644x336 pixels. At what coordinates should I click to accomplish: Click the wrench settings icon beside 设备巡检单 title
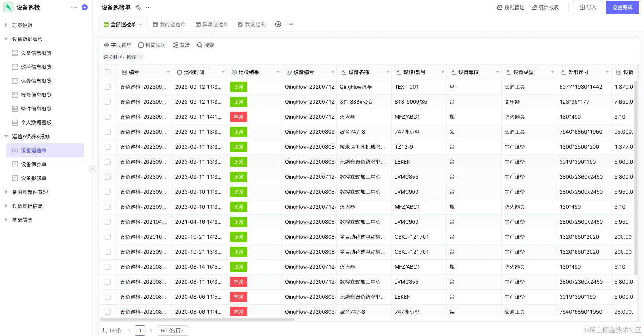click(138, 7)
